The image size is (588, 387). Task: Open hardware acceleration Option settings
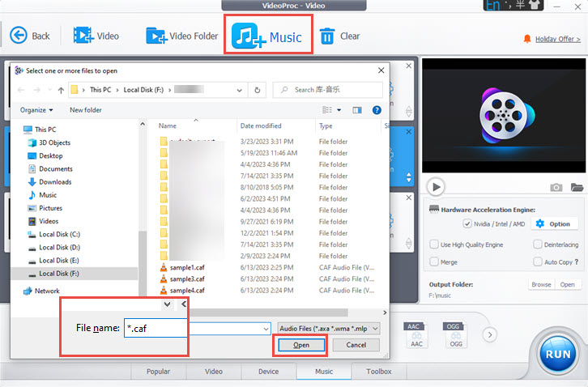[556, 224]
